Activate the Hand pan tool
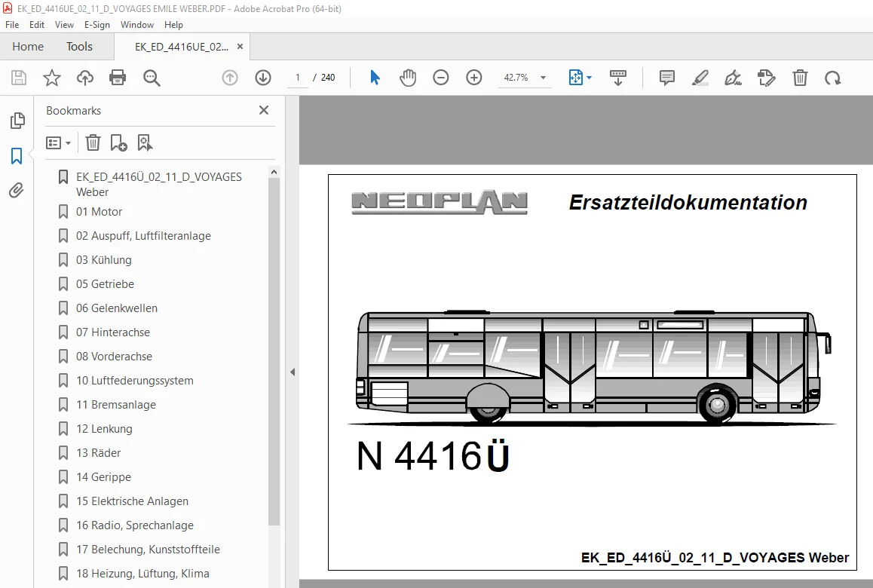 408,78
